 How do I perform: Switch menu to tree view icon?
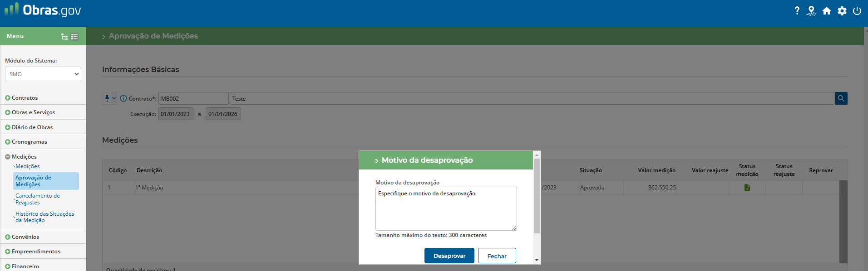coord(64,37)
